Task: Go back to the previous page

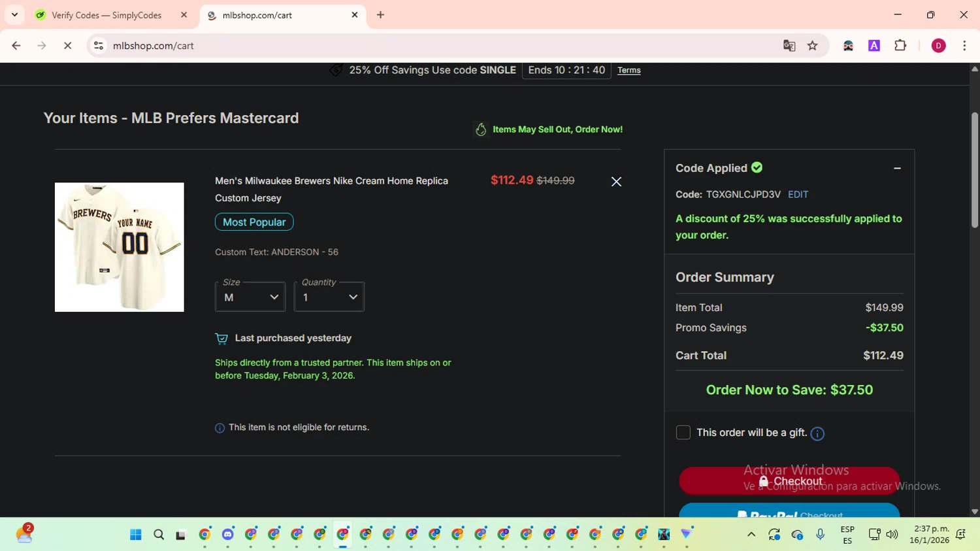Action: (x=16, y=46)
